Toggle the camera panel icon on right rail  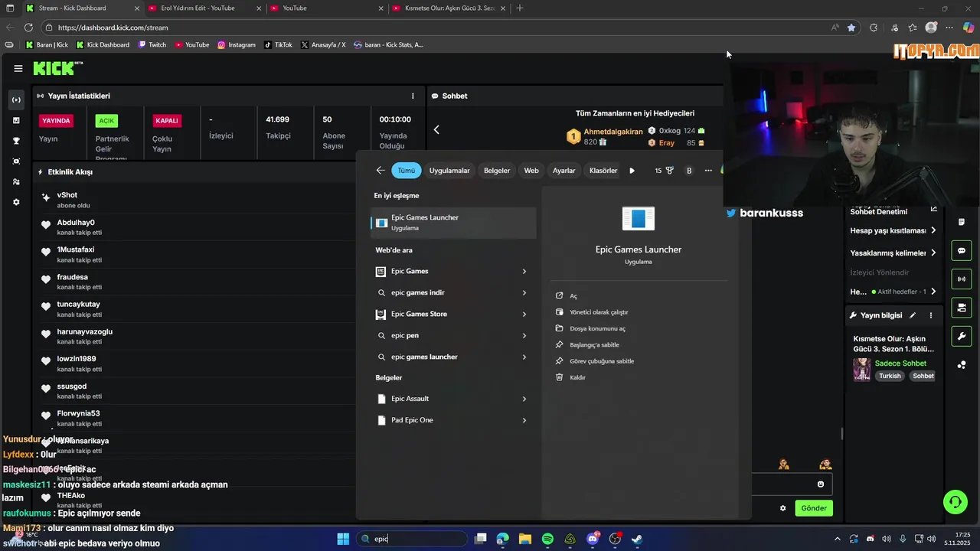click(962, 308)
